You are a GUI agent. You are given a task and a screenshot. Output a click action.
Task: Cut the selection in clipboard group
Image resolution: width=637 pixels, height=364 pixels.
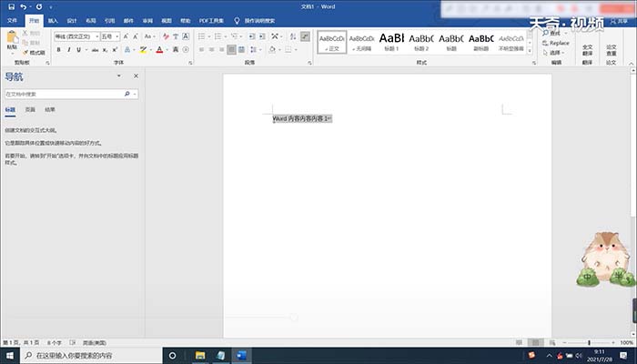click(31, 33)
